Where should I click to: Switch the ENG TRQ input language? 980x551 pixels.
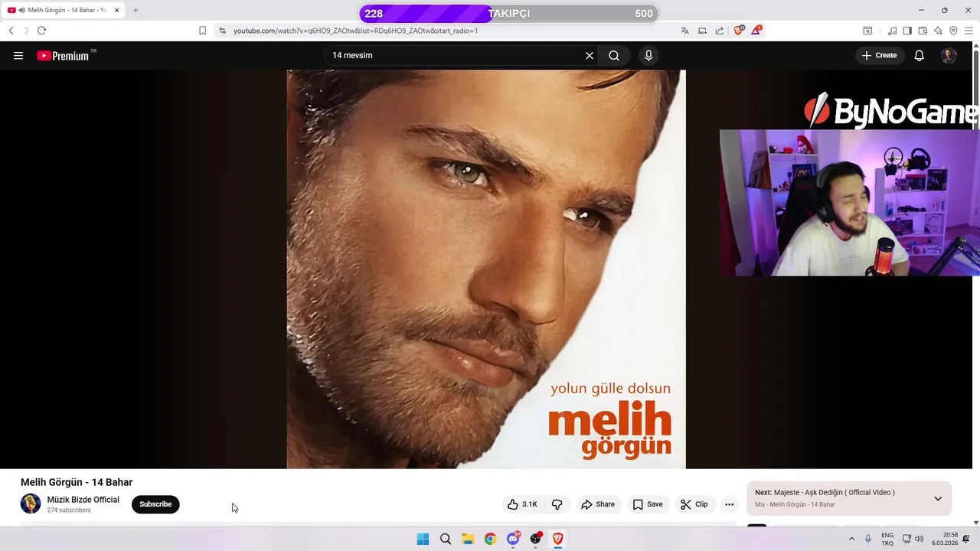click(x=887, y=539)
